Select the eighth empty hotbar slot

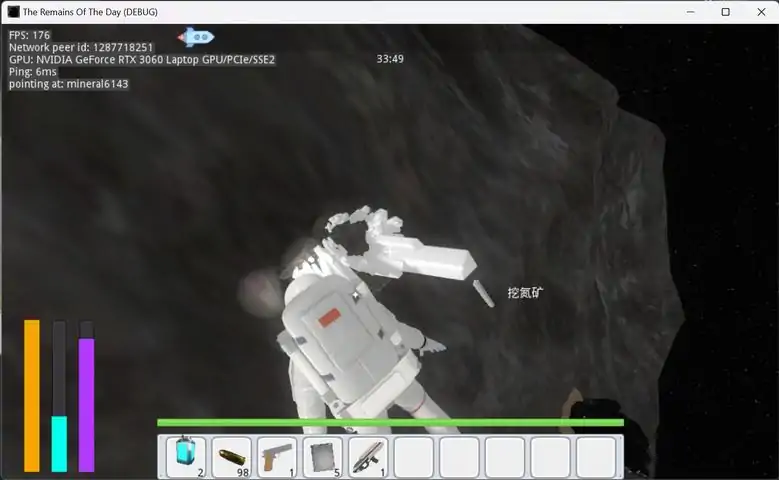tap(505, 457)
